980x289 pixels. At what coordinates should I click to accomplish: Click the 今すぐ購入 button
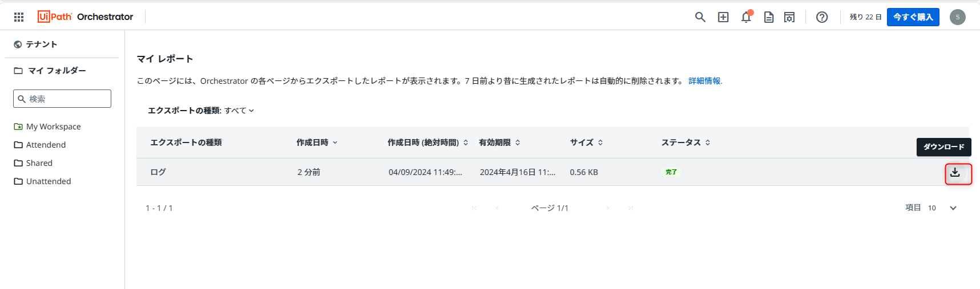[x=913, y=17]
